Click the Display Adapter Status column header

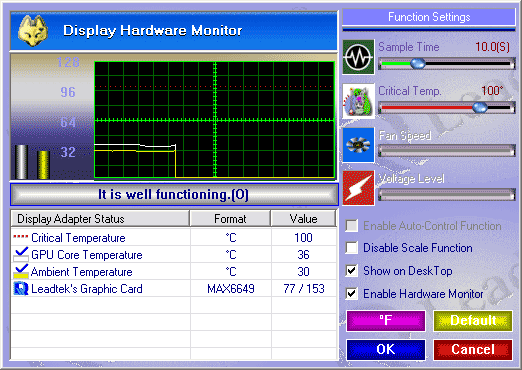click(100, 219)
